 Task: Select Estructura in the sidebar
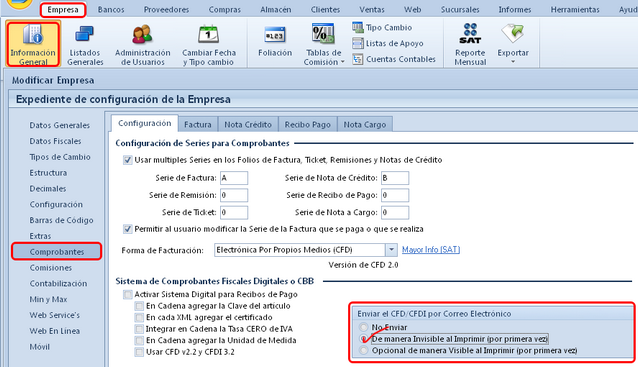[x=48, y=173]
